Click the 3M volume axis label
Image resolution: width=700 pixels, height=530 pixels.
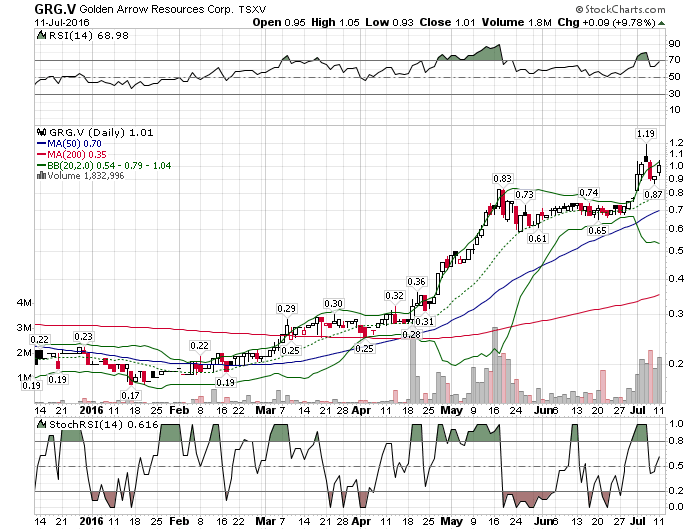point(24,328)
